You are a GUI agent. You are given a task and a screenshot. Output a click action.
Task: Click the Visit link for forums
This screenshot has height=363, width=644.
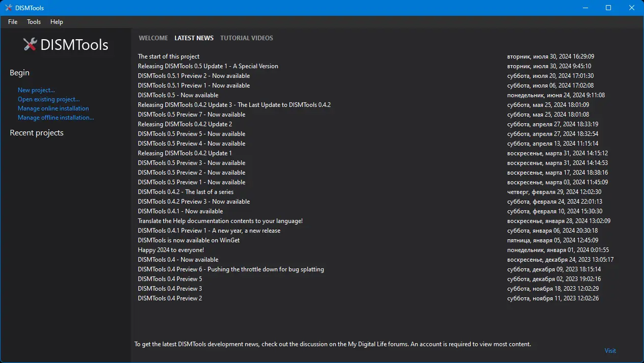click(610, 351)
